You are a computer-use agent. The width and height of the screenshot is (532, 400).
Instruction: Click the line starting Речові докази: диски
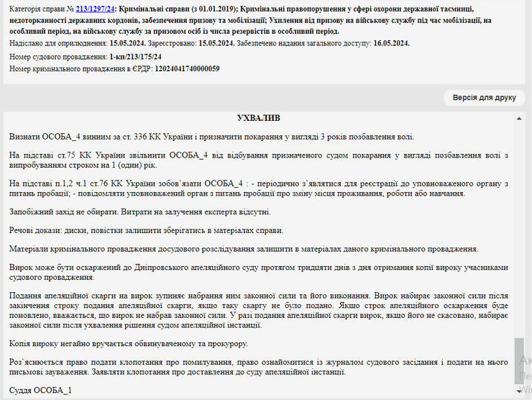146,230
